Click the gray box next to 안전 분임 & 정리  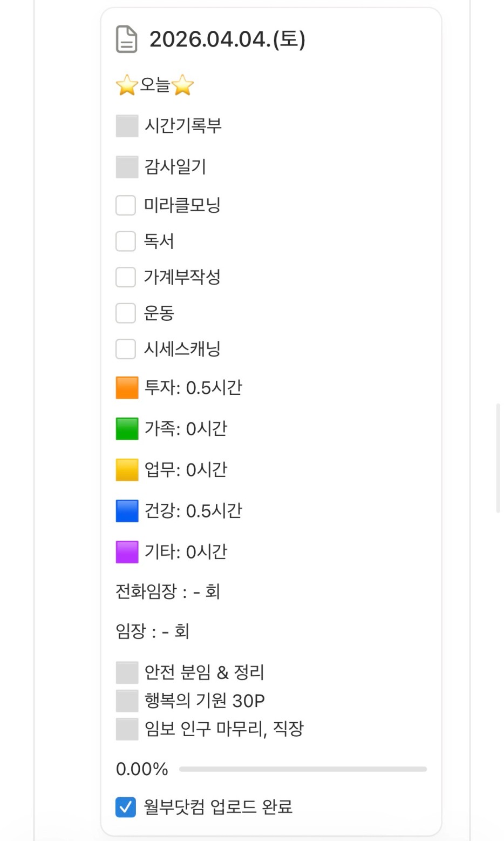pyautogui.click(x=127, y=673)
